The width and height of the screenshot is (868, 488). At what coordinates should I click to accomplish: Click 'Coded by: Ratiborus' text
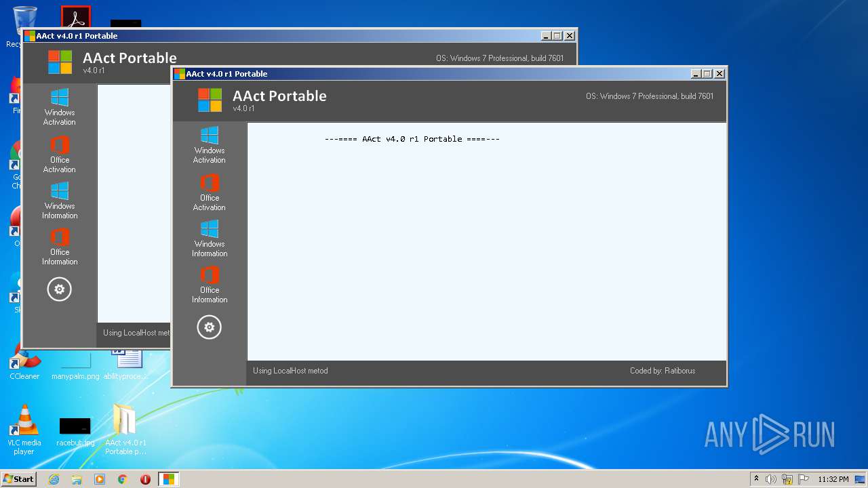click(x=663, y=371)
